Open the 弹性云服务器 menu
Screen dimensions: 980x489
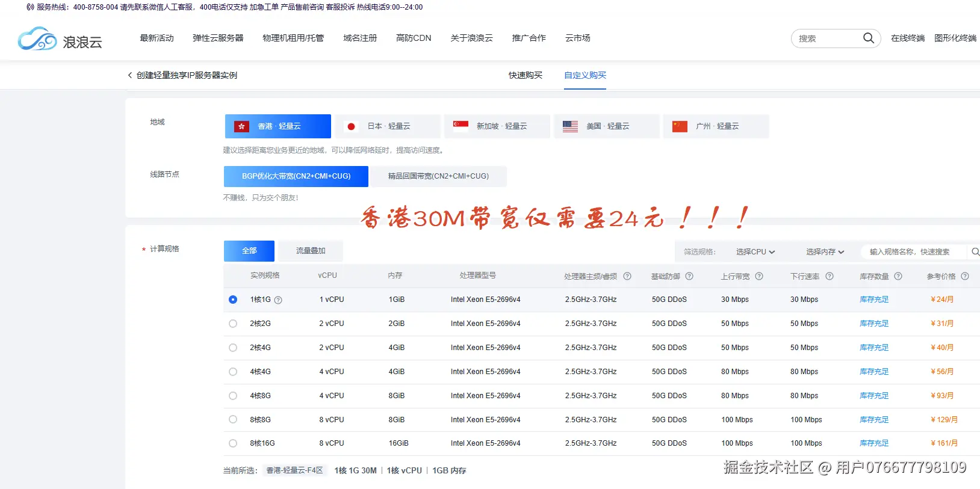218,38
